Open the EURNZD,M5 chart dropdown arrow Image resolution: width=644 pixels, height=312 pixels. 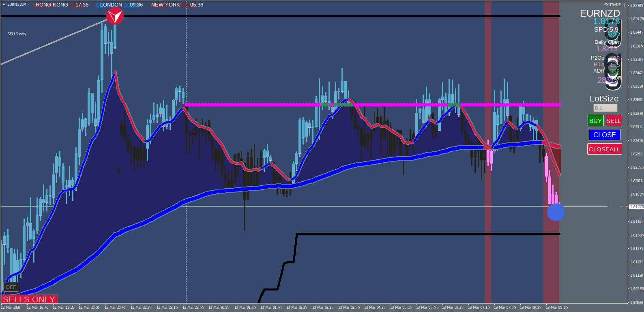click(4, 4)
